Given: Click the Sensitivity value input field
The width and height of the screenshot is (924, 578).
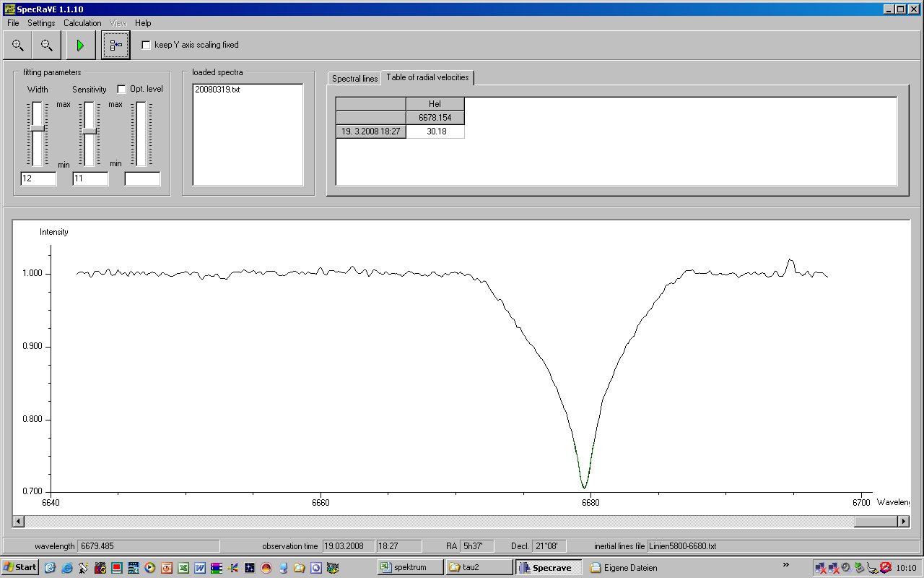Looking at the screenshot, I should click(90, 178).
